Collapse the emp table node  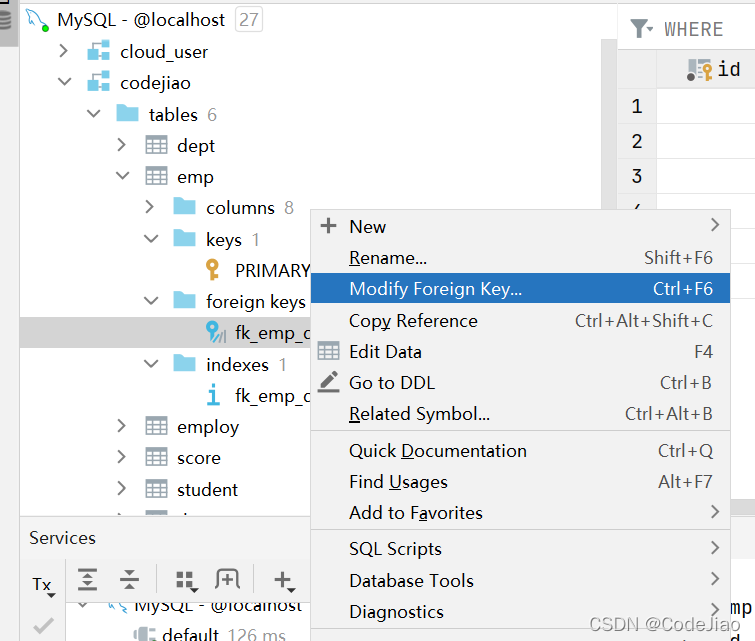pyautogui.click(x=122, y=176)
